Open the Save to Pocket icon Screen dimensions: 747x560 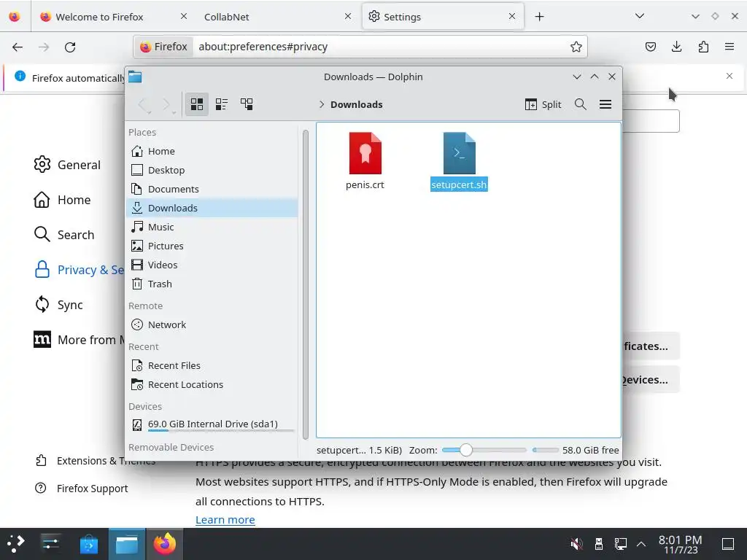point(650,47)
